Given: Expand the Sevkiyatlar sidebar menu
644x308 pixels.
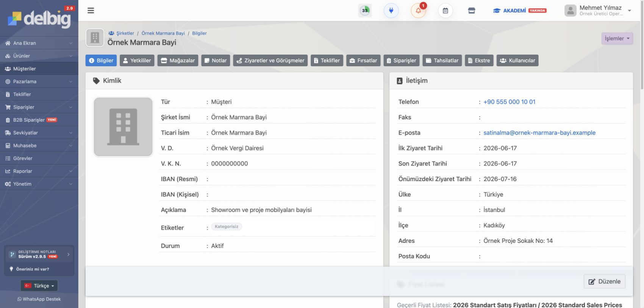Looking at the screenshot, I should pyautogui.click(x=39, y=133).
